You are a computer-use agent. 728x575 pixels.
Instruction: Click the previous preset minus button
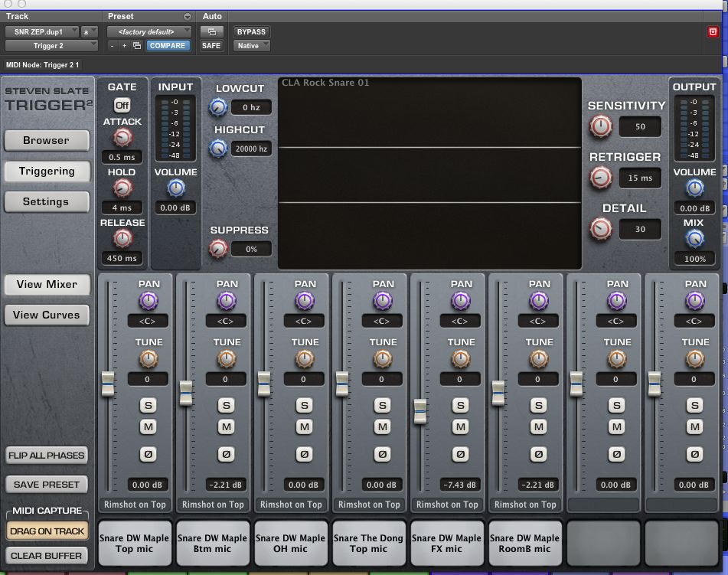[x=112, y=45]
